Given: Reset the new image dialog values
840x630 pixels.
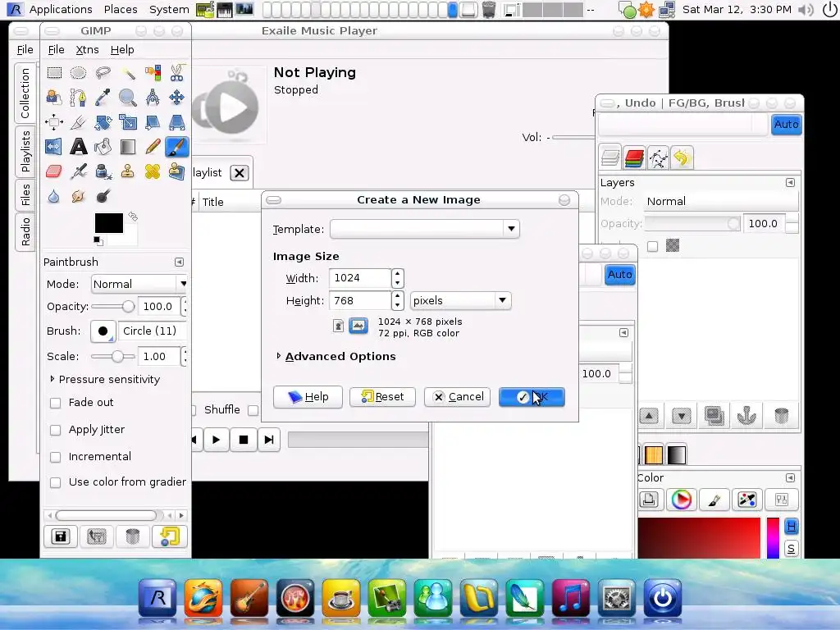Looking at the screenshot, I should pos(382,397).
